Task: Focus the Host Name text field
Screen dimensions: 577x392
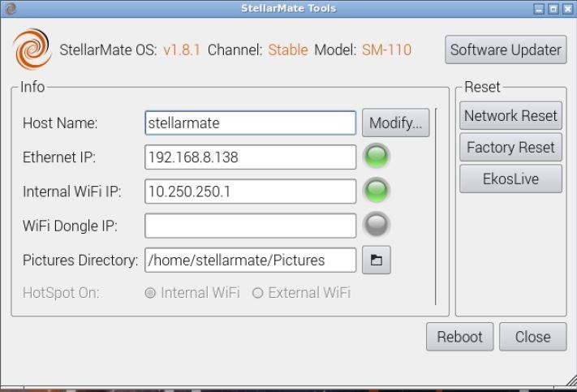Action: click(x=250, y=123)
